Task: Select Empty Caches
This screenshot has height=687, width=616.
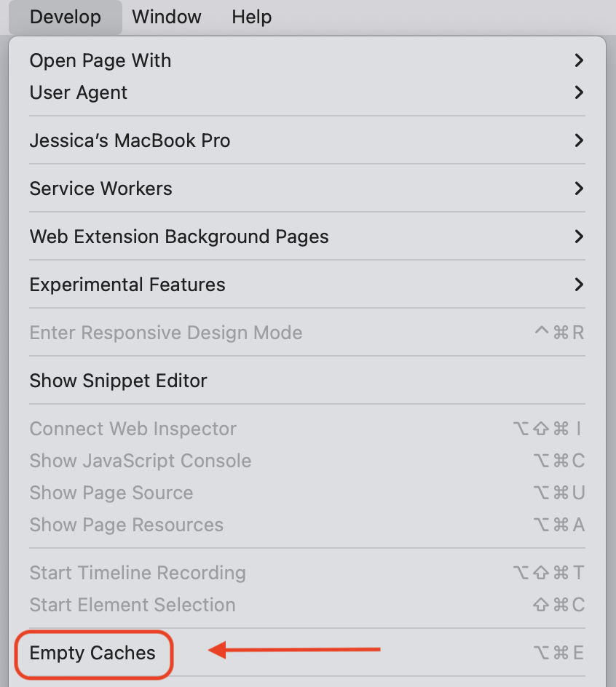Action: [92, 654]
